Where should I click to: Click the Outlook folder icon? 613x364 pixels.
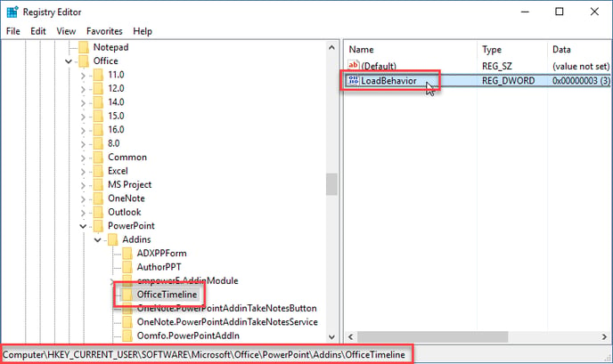coord(98,212)
